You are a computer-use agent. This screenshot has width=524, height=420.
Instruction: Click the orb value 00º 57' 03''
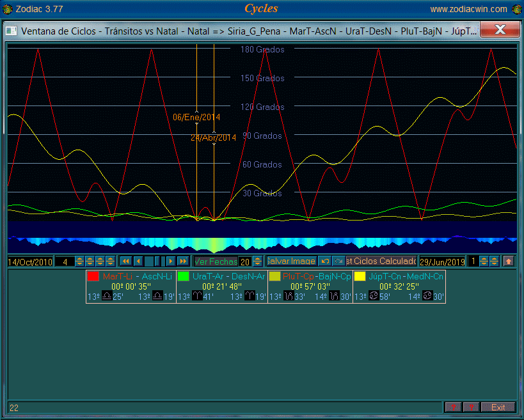tap(310, 286)
